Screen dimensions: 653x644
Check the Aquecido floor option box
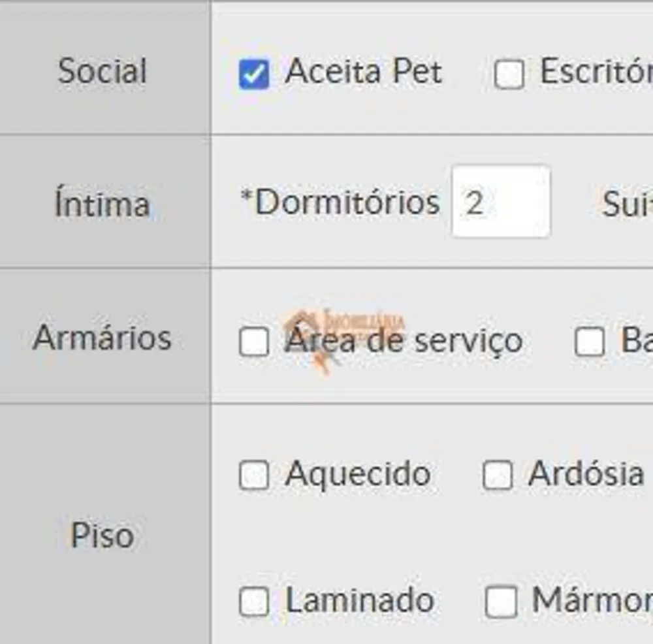pos(253,475)
